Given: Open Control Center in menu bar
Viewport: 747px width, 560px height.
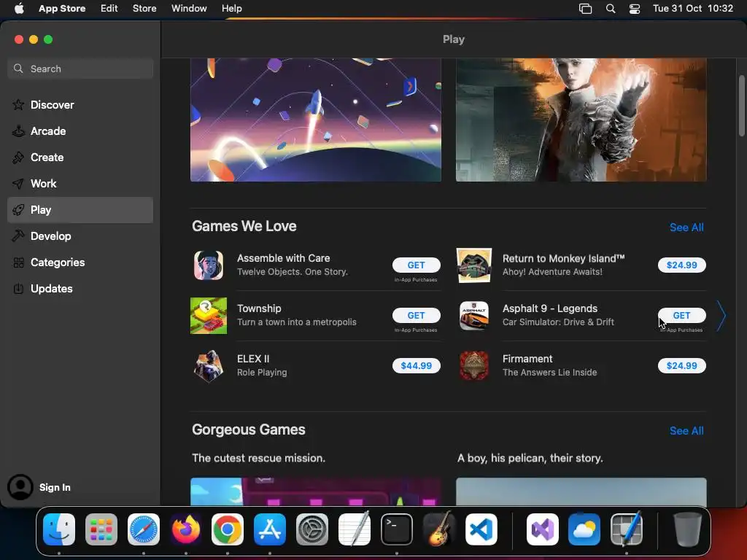Looking at the screenshot, I should pos(635,9).
